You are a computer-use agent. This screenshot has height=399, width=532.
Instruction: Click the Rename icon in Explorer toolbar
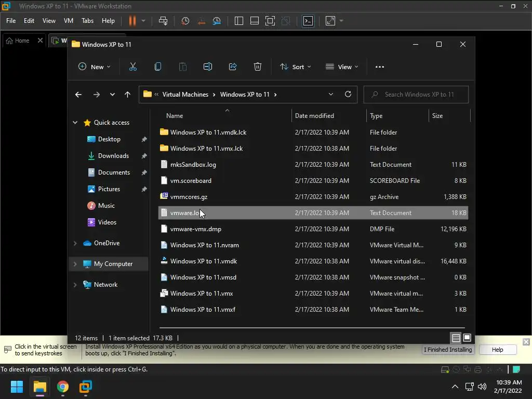coord(208,67)
